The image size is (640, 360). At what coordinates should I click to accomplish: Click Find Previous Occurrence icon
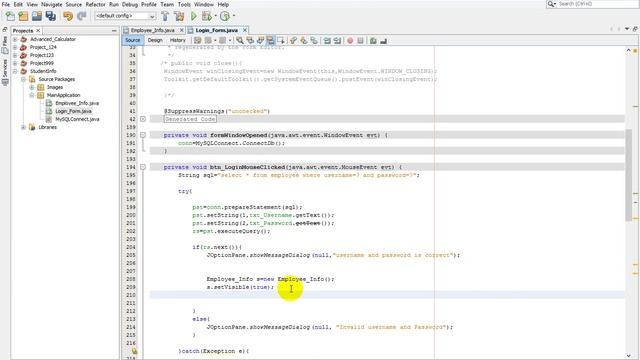click(250, 40)
